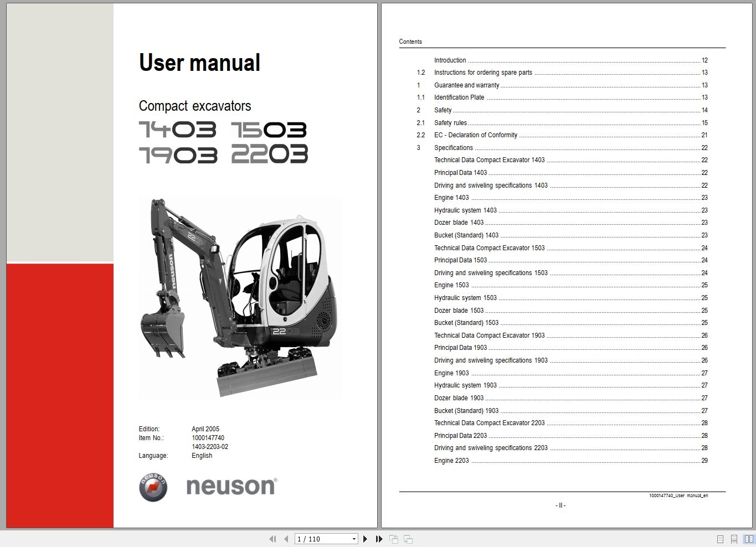Click the model number 1403 logo
Image resolution: width=756 pixels, height=547 pixels.
(x=177, y=130)
